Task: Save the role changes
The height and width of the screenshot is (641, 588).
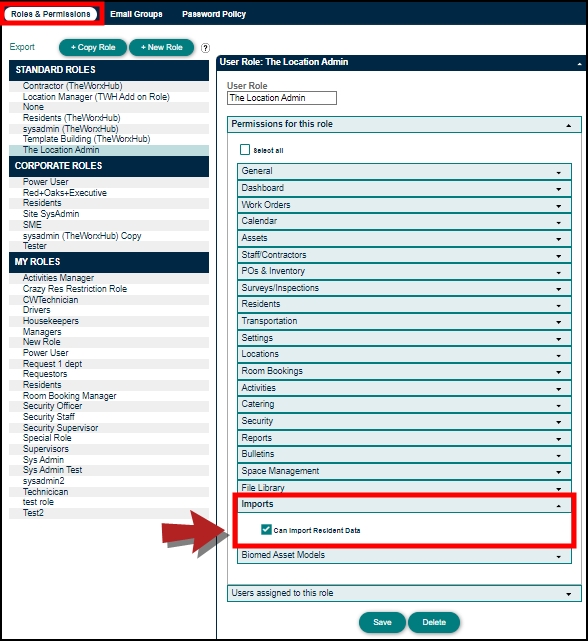Action: point(382,622)
